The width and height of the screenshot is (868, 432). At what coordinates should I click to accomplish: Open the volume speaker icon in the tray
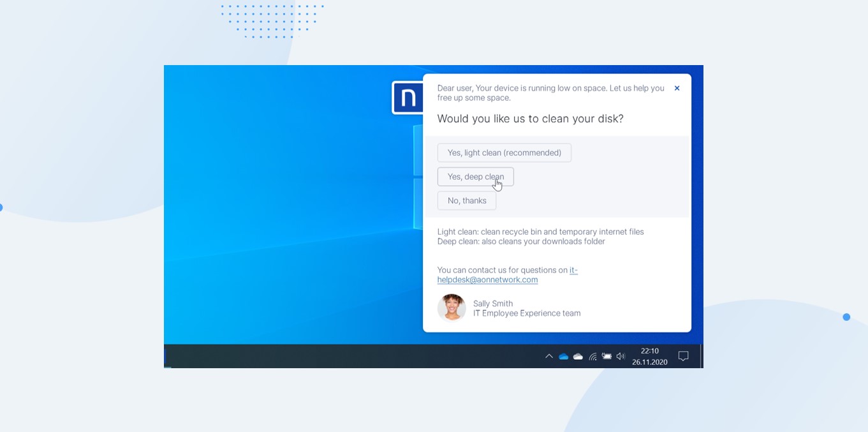(621, 356)
